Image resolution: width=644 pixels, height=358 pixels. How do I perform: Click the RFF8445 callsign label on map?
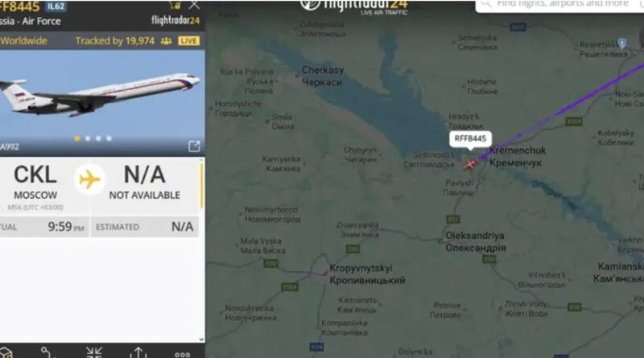click(470, 138)
